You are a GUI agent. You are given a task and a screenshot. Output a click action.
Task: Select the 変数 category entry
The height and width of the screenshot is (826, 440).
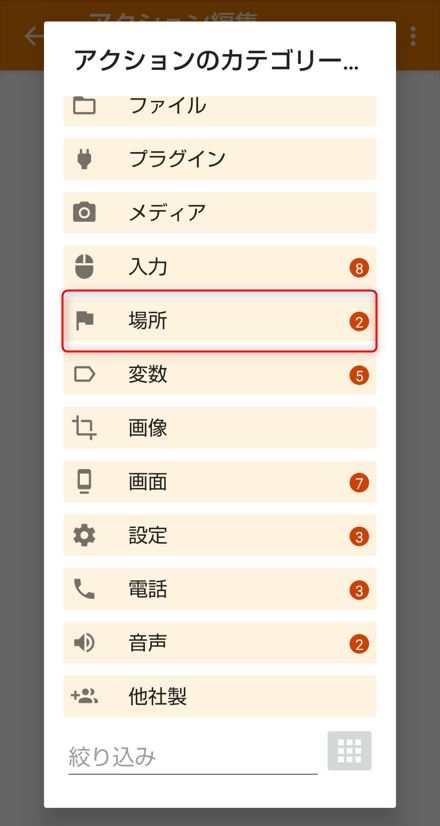pos(220,375)
